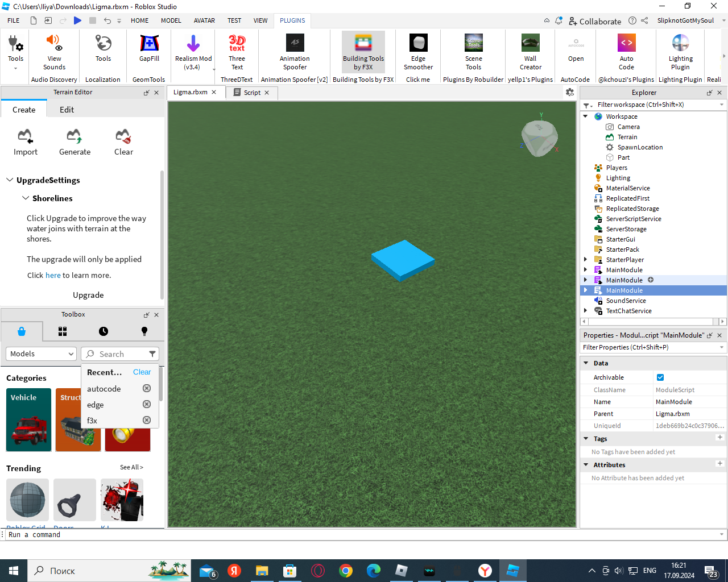728x582 pixels.
Task: Add a new tag with plus button
Action: tap(719, 438)
